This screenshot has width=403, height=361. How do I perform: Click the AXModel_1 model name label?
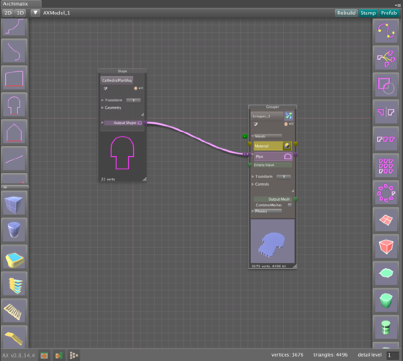pyautogui.click(x=57, y=13)
